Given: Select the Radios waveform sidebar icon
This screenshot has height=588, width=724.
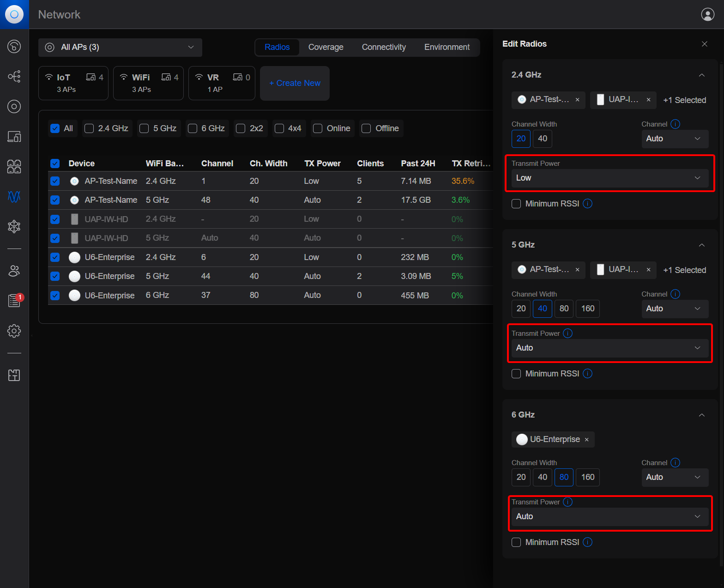Looking at the screenshot, I should [x=14, y=197].
